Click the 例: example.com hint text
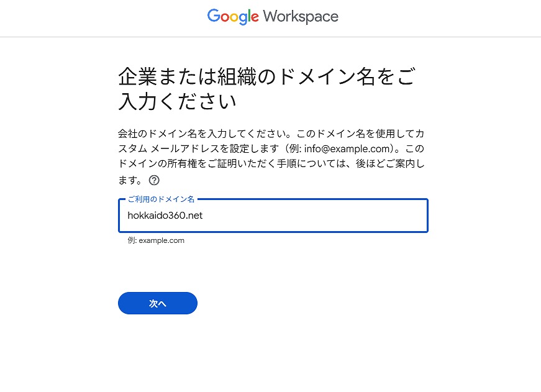This screenshot has height=392, width=541. (x=156, y=240)
